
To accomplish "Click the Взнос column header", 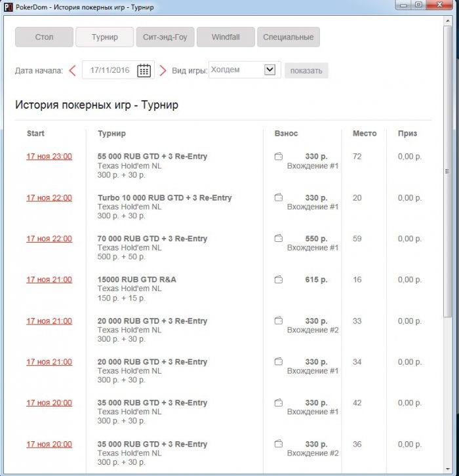I will tap(286, 133).
